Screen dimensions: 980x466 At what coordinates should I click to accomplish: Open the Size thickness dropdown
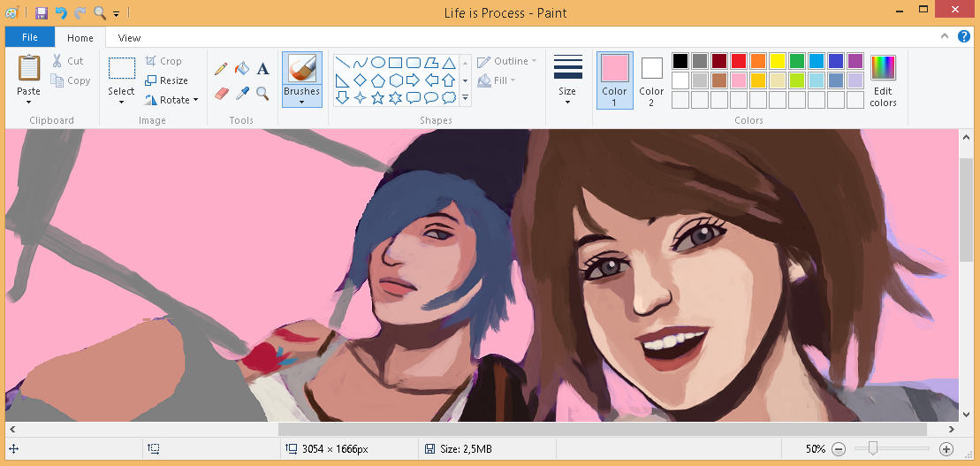coord(567,80)
